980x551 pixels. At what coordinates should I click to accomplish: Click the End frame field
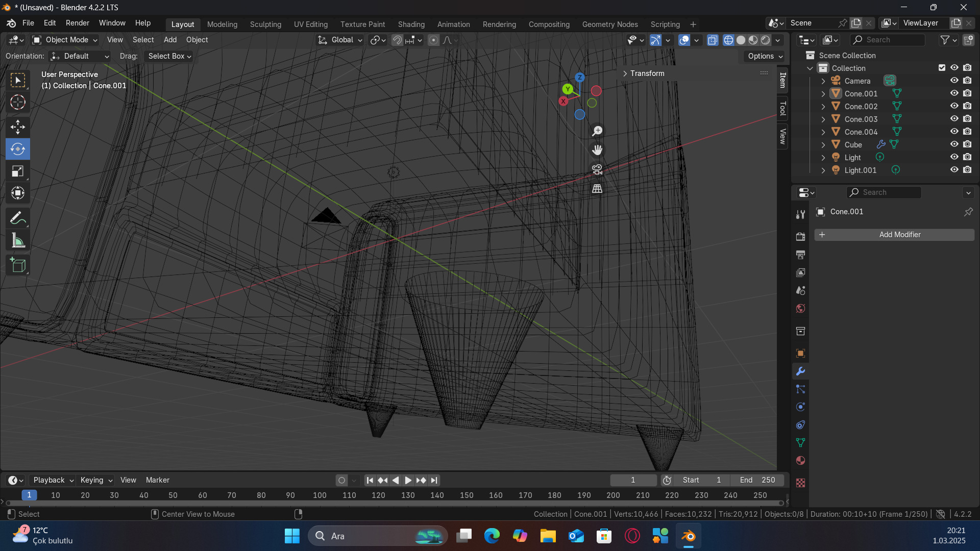757,480
